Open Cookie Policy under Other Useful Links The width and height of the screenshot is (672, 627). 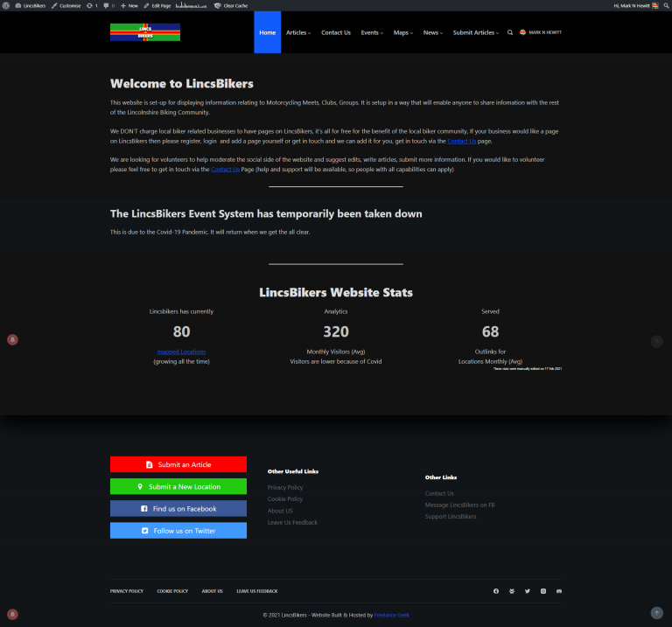(x=285, y=499)
